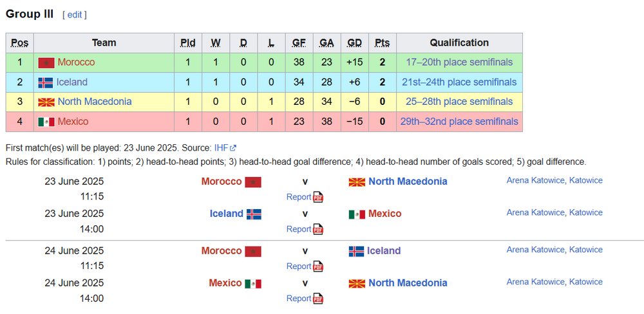
Task: Open Morocco team link in standings table
Action: pos(76,62)
